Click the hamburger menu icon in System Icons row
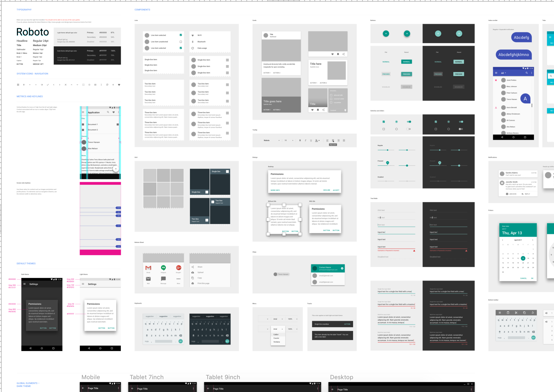Screen dimensions: 554x392 point(95,85)
